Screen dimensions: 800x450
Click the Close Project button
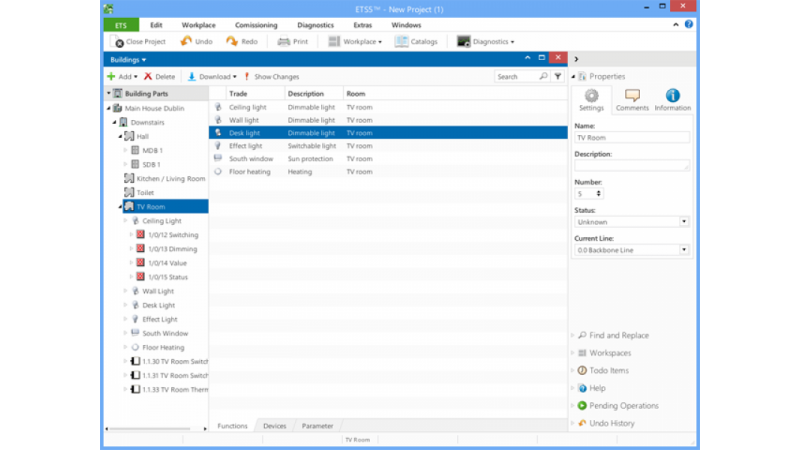click(139, 42)
